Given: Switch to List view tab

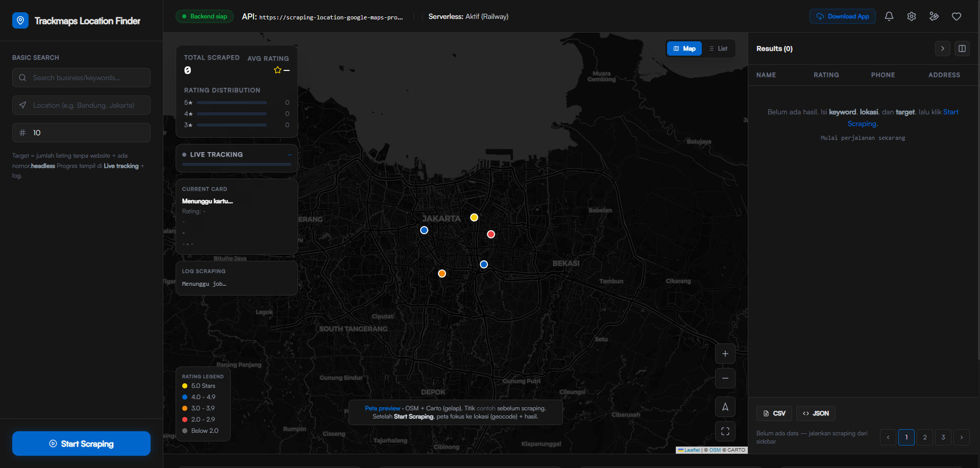Looking at the screenshot, I should pos(718,48).
